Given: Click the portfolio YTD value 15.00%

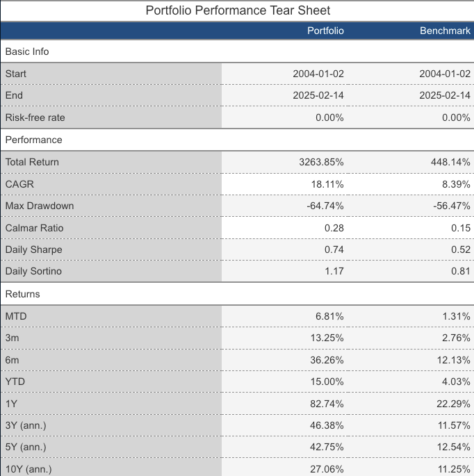Looking at the screenshot, I should point(327,381).
